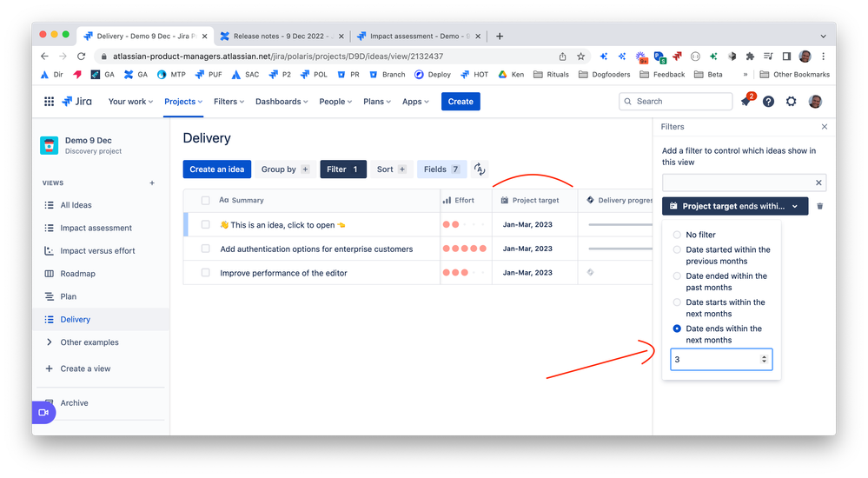Switch to the 'Impact assessment - Demo' browser tab
The height and width of the screenshot is (478, 868).
pos(419,36)
